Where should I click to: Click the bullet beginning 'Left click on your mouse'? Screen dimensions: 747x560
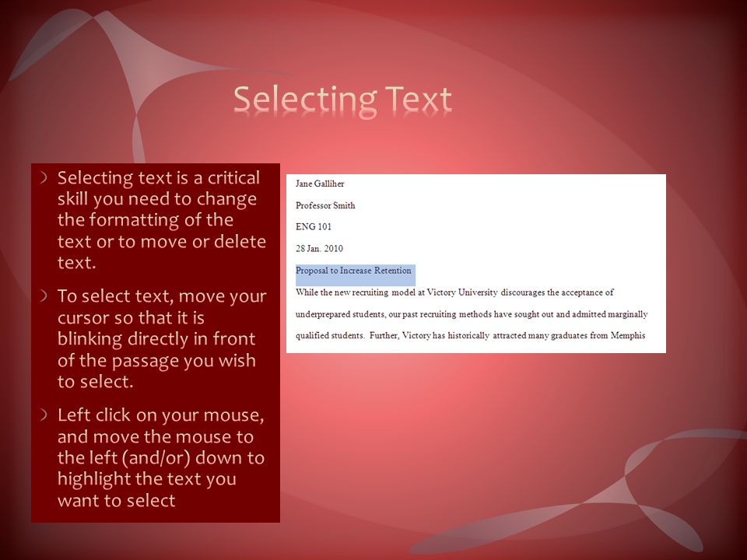point(160,457)
